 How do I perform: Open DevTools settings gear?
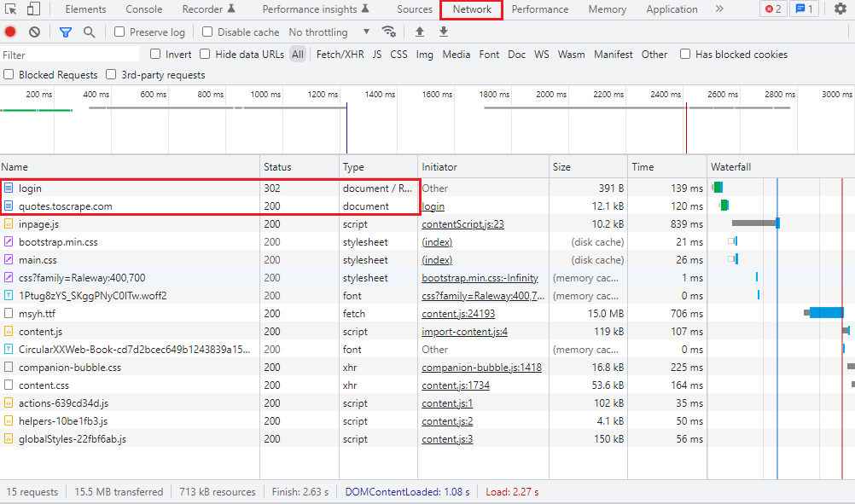pyautogui.click(x=840, y=9)
